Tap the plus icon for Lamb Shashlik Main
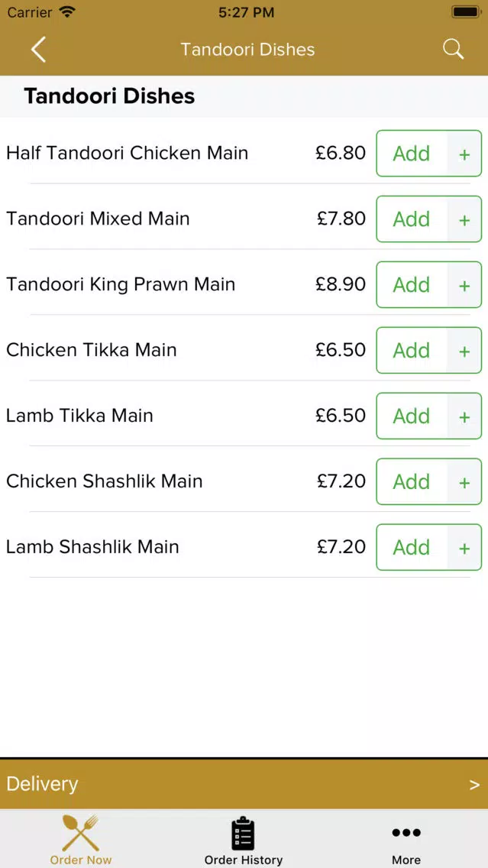Image resolution: width=488 pixels, height=868 pixels. (464, 548)
